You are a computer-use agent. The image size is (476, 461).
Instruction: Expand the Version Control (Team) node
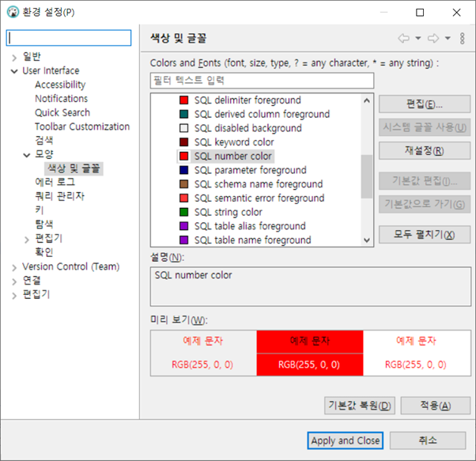click(x=14, y=268)
